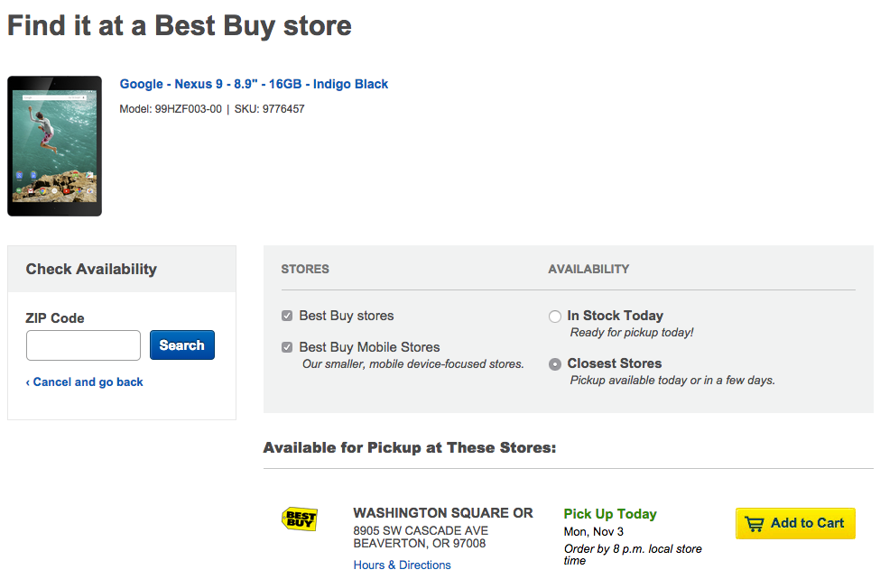Toggle the Best Buy Mobile Stores checkbox
880x588 pixels.
click(287, 347)
